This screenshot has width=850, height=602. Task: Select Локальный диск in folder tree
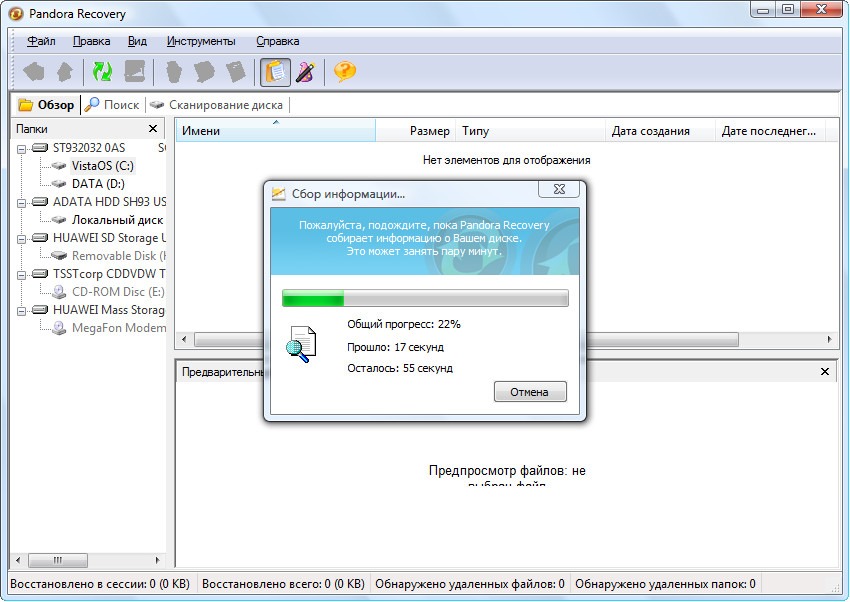pyautogui.click(x=118, y=220)
